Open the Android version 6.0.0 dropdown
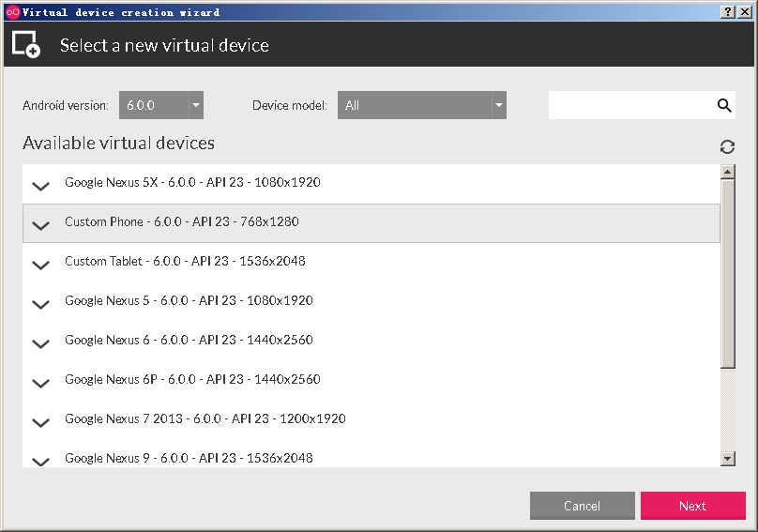Screen dimensions: 758x532 click(x=161, y=105)
